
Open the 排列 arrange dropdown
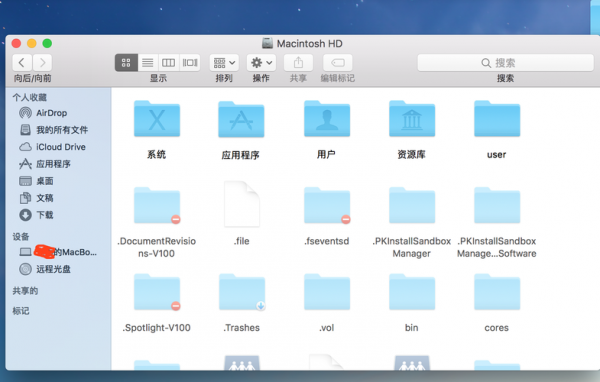[x=224, y=62]
